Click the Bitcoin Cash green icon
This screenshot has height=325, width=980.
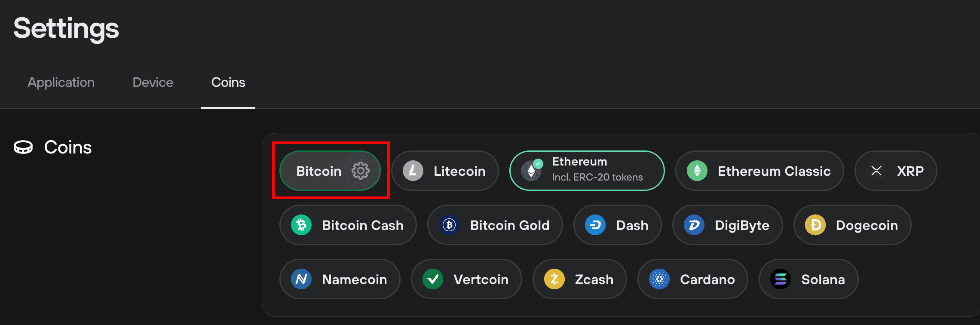coord(301,225)
